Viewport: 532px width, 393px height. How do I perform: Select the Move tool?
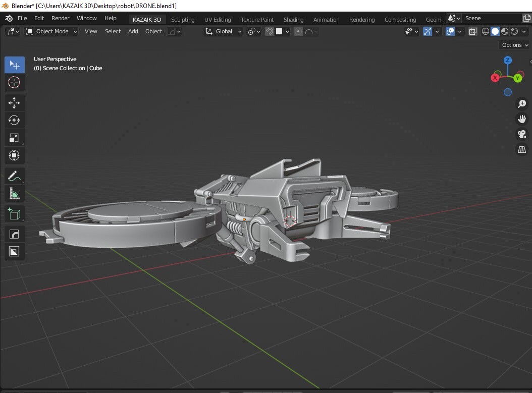(14, 102)
